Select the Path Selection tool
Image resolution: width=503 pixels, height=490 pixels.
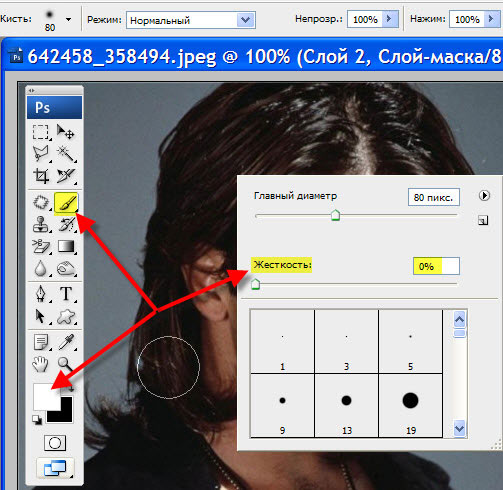41,316
